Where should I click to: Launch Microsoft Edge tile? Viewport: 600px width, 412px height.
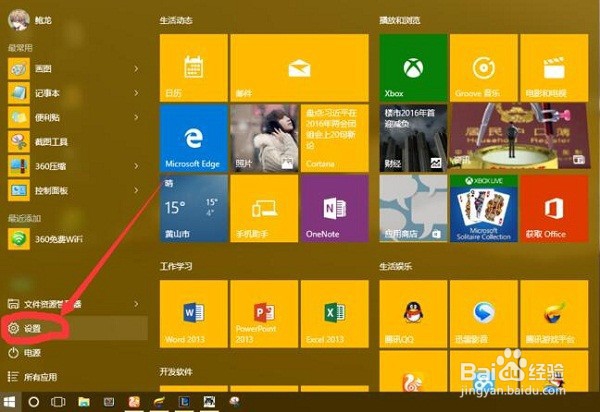[194, 138]
